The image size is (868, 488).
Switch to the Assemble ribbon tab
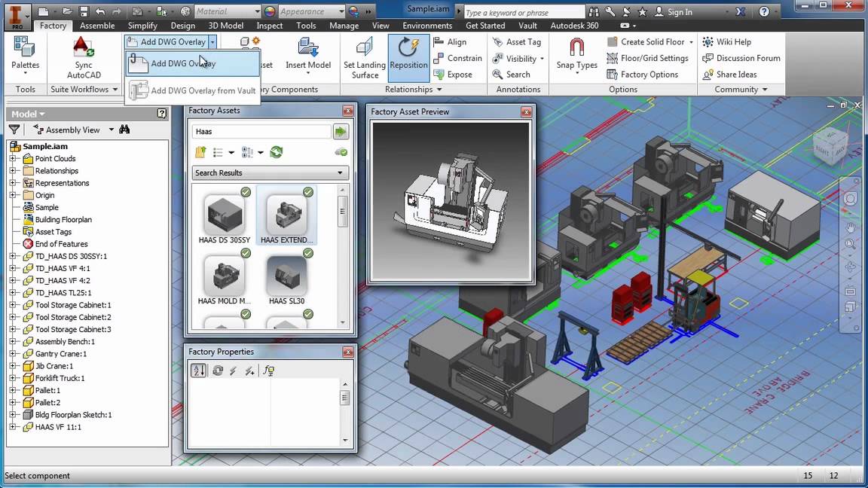point(97,26)
